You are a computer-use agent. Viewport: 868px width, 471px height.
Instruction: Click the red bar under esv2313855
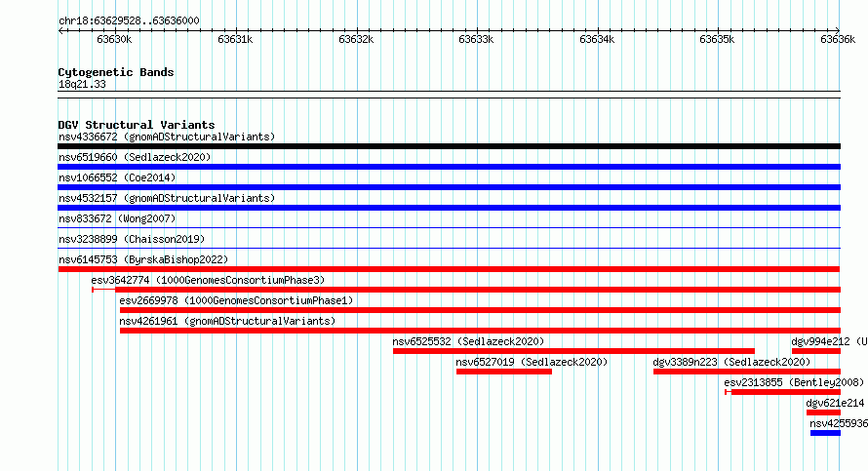(783, 392)
